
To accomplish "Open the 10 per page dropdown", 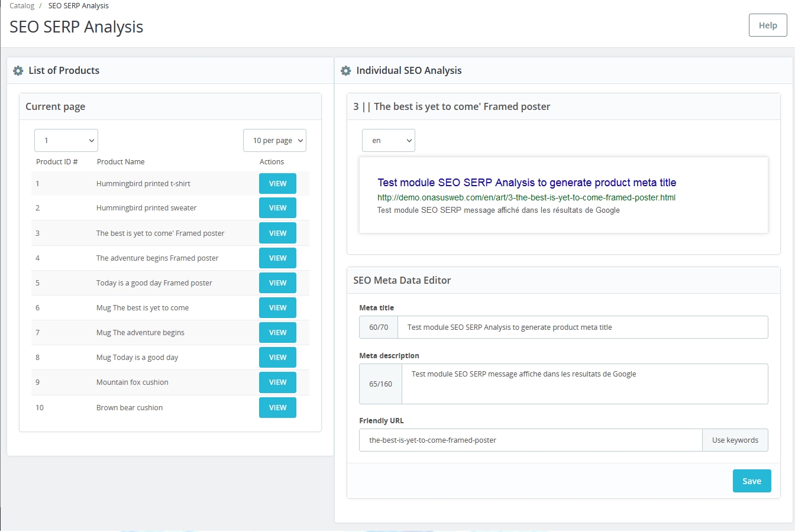I will coord(274,140).
